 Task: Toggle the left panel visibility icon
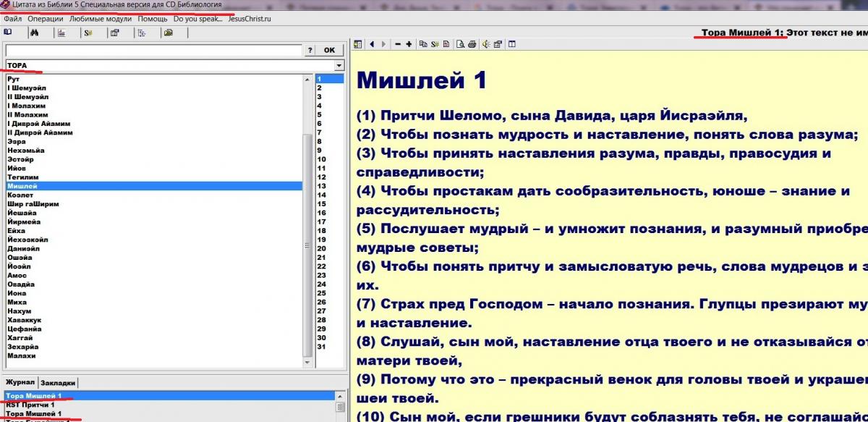(x=357, y=44)
